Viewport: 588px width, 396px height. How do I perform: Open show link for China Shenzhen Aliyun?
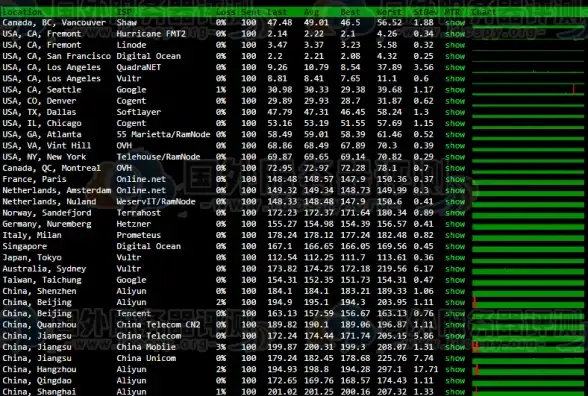455,291
